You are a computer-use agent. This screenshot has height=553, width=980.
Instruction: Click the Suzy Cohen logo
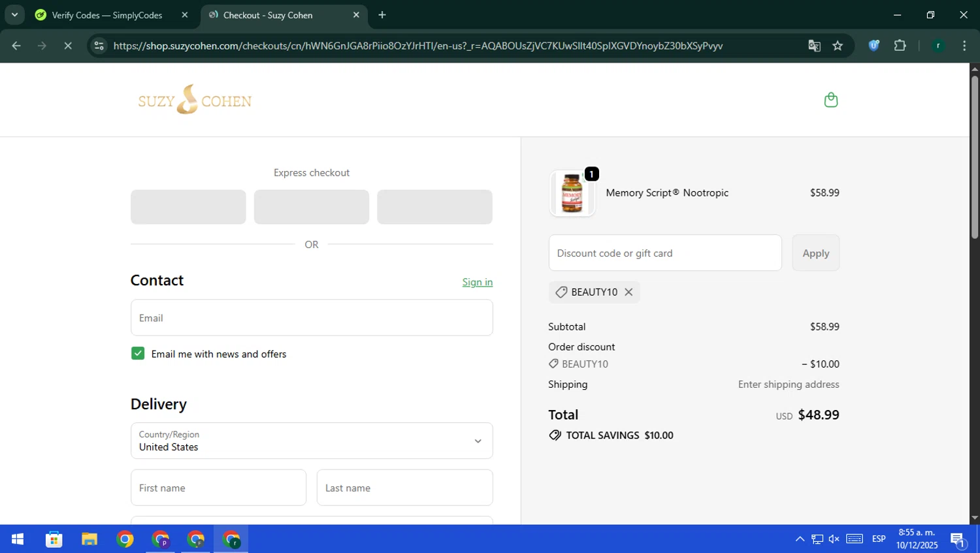195,100
